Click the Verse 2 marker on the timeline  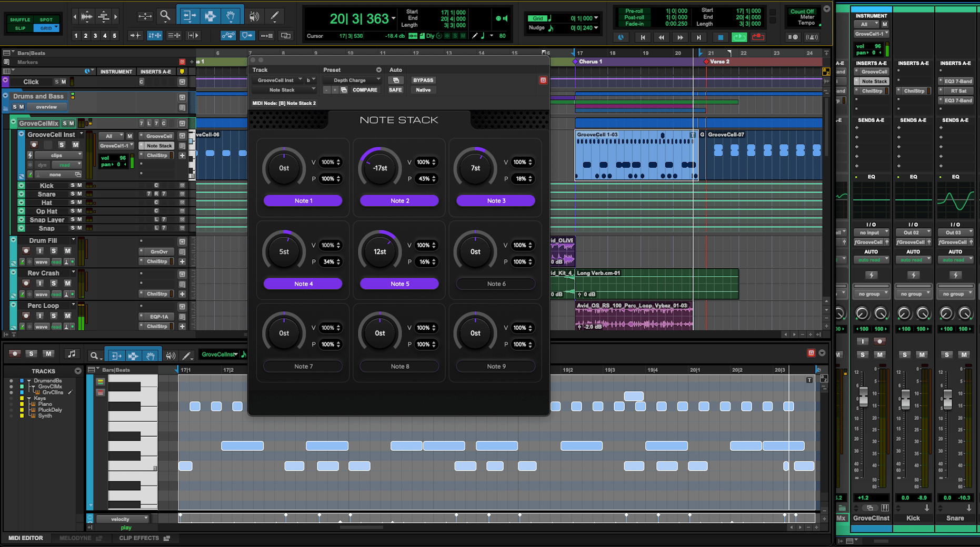coord(718,61)
